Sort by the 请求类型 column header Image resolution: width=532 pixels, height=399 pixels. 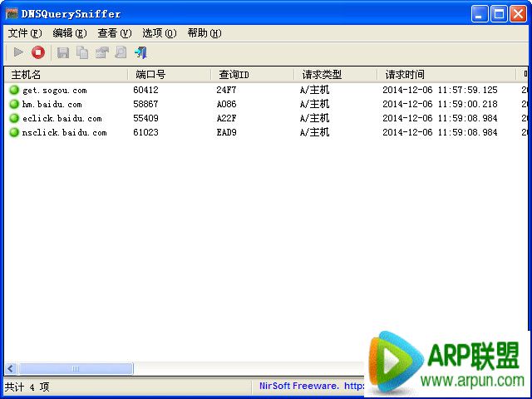336,74
